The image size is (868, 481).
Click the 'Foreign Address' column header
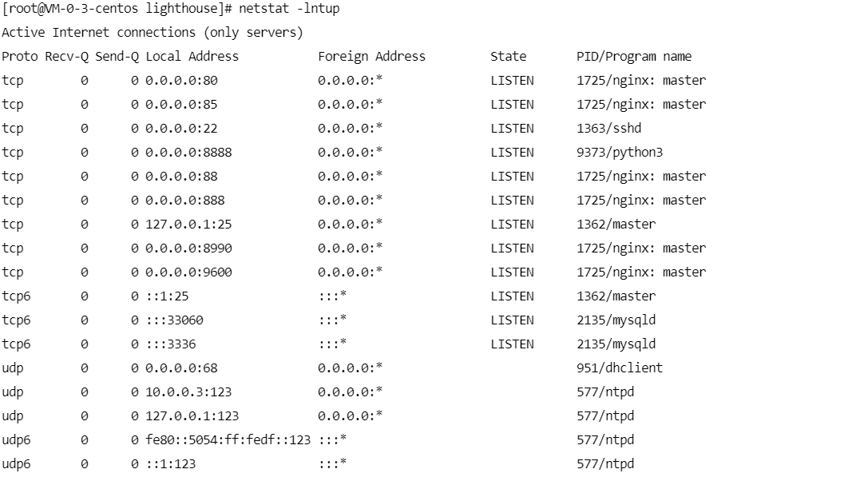click(x=371, y=57)
